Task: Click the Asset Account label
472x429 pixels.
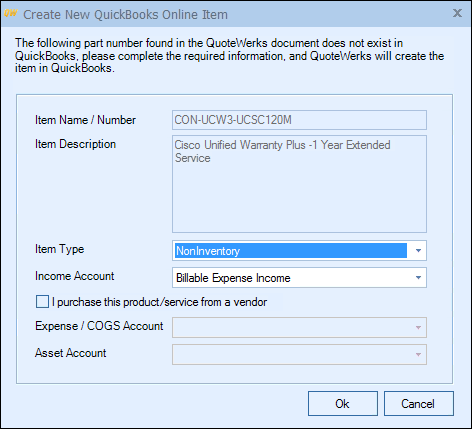Action: pos(71,353)
